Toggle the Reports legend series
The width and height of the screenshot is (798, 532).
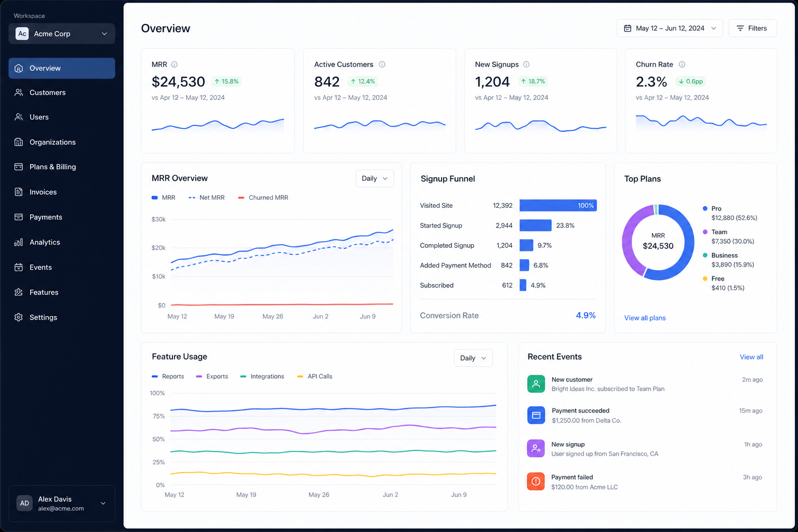coord(168,376)
